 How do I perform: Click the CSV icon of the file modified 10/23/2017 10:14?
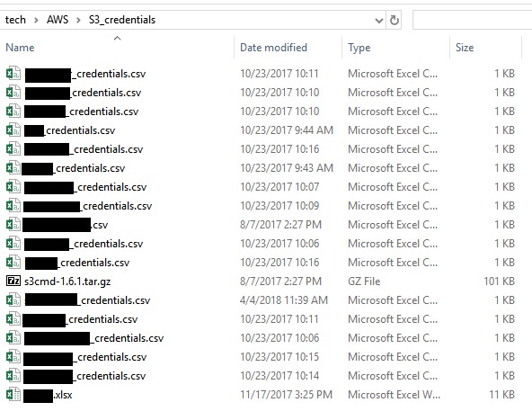click(x=13, y=376)
